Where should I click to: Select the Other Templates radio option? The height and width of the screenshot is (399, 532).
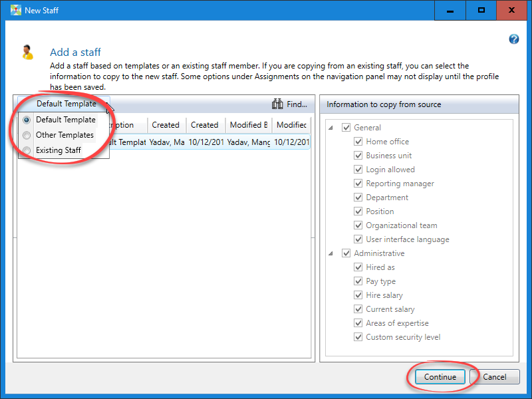(27, 135)
